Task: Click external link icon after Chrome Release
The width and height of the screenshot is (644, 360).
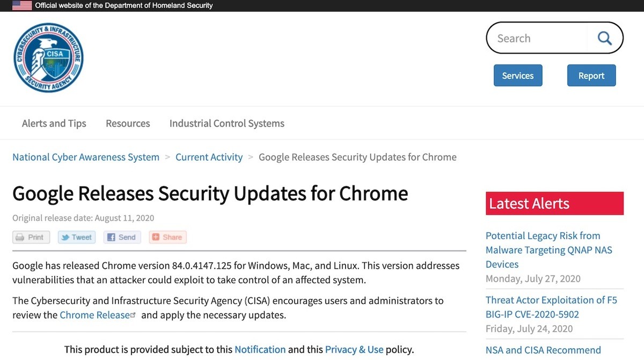Action: point(134,315)
